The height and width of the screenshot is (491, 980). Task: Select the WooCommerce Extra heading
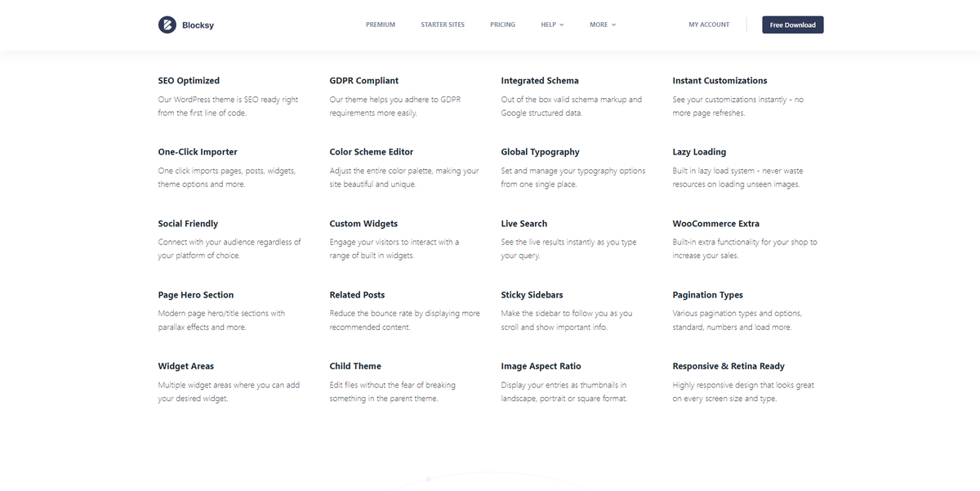tap(716, 224)
